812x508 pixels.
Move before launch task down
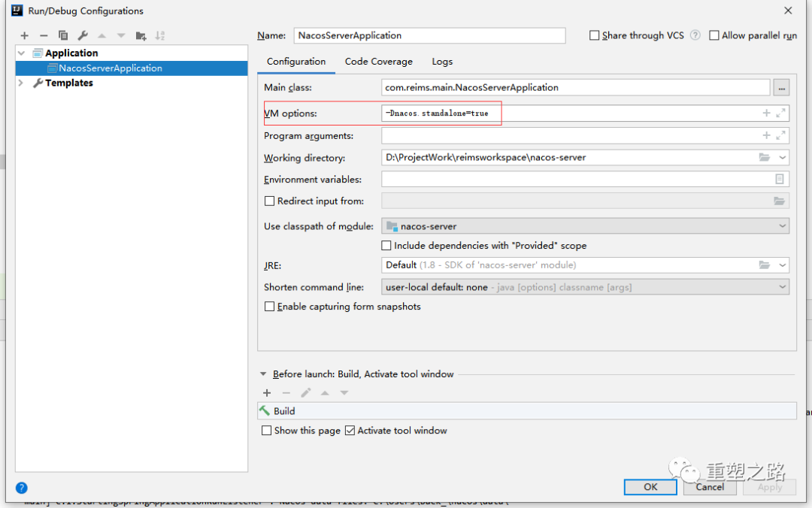(344, 393)
